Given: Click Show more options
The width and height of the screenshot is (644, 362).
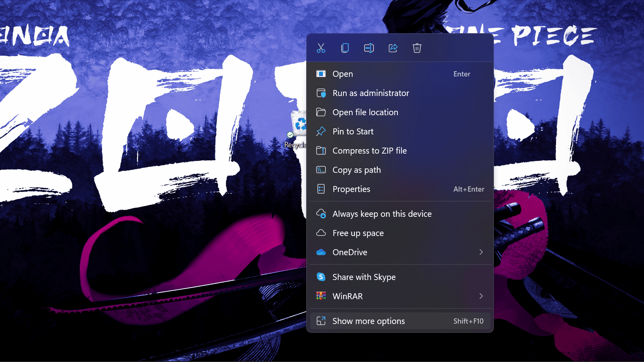Looking at the screenshot, I should 368,321.
